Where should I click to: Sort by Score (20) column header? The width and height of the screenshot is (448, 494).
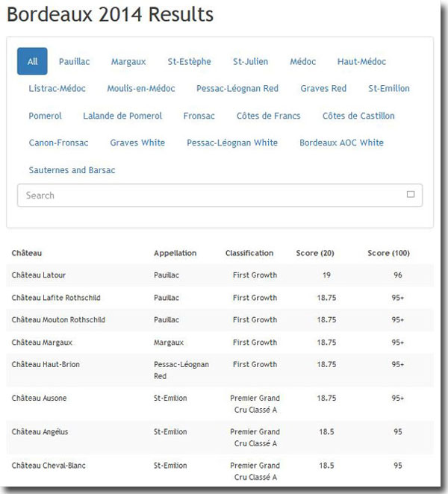315,253
